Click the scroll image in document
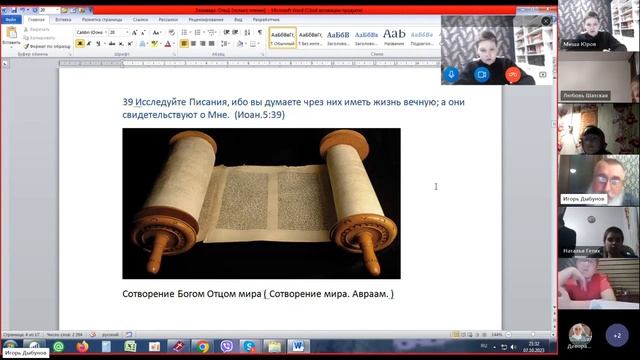The width and height of the screenshot is (640, 360). coord(261,203)
